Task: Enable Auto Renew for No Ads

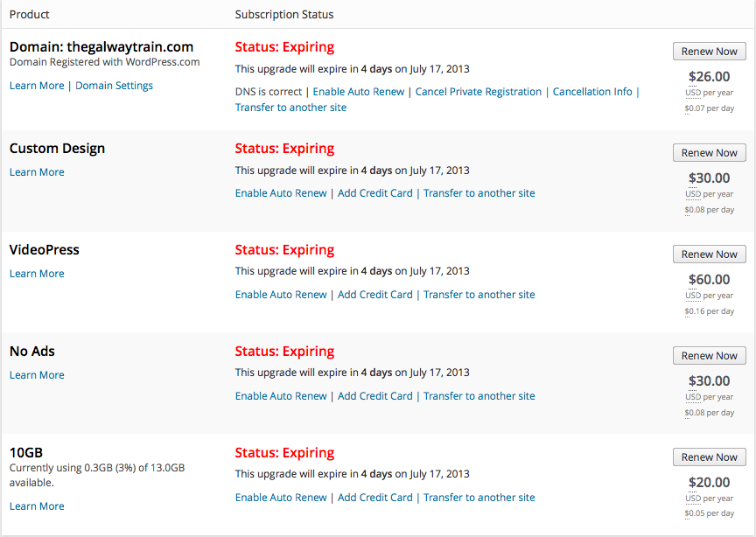Action: click(x=281, y=396)
